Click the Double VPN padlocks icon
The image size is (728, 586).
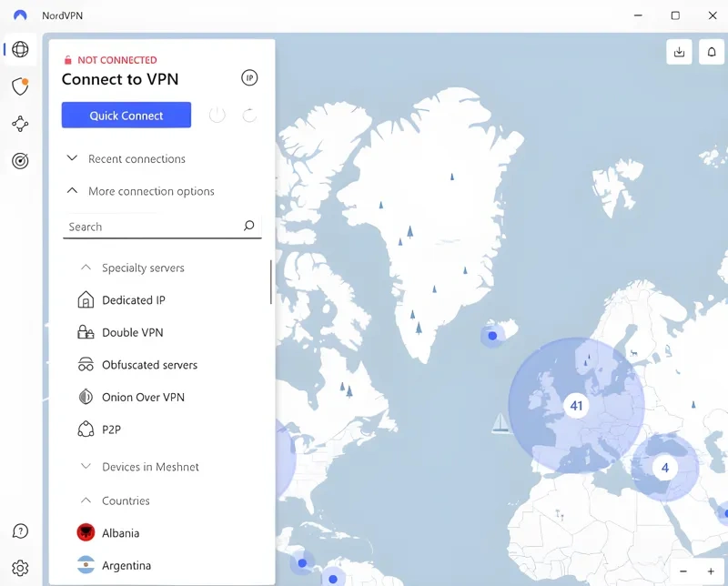click(86, 332)
